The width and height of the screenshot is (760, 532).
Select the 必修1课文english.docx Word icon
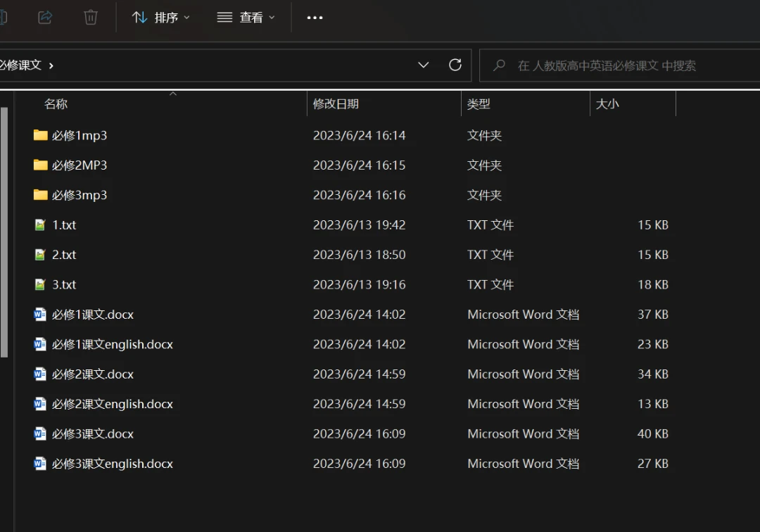pos(40,345)
